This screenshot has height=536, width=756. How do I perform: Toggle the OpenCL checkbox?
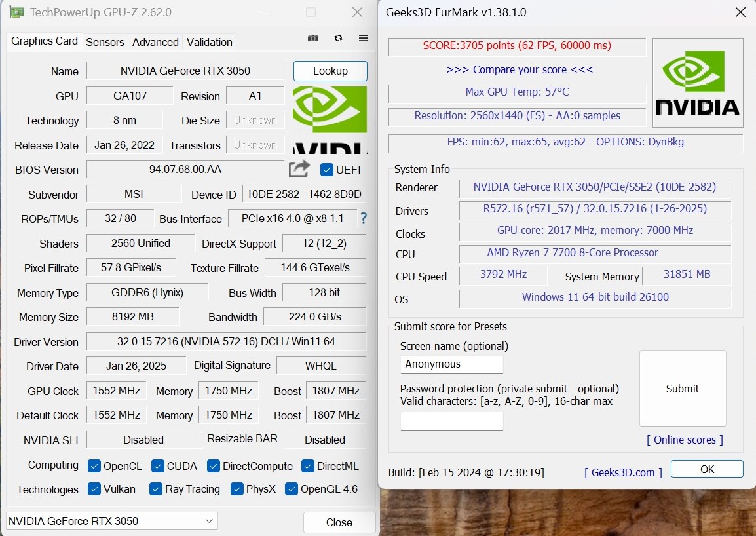pos(94,466)
